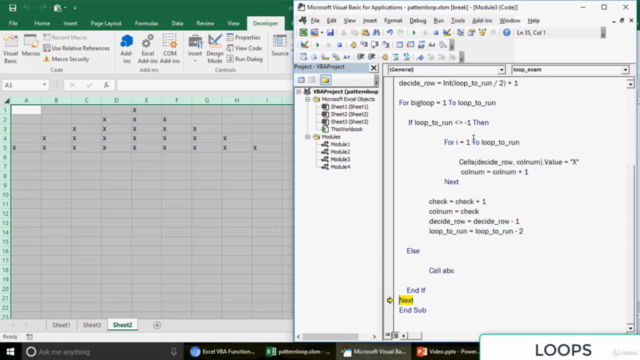Click the Find binoculars icon in VBA toolbar

click(x=376, y=33)
